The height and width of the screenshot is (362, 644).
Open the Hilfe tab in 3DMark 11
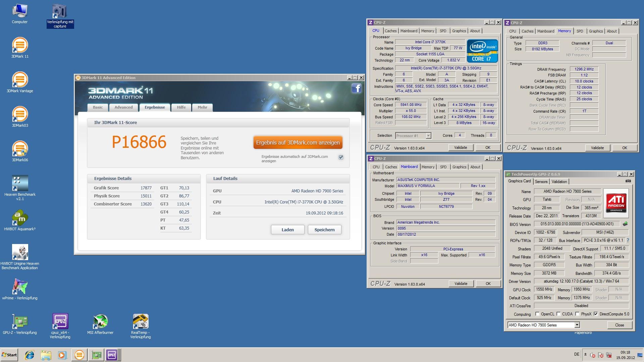point(181,107)
